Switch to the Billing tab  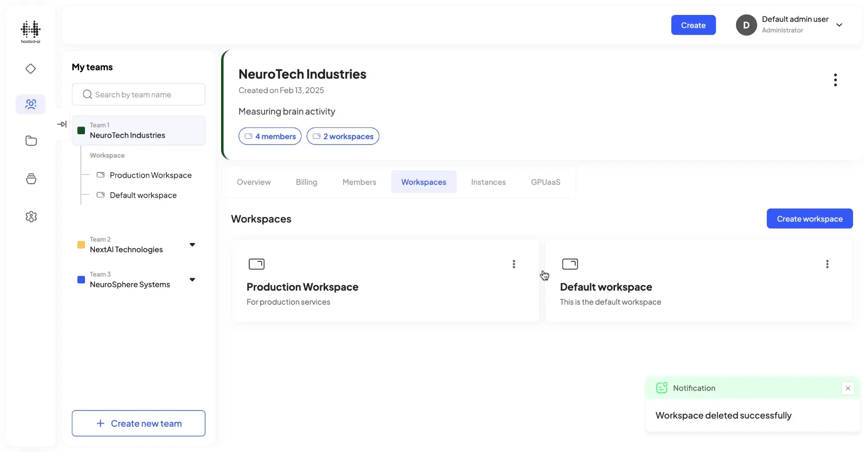point(307,182)
